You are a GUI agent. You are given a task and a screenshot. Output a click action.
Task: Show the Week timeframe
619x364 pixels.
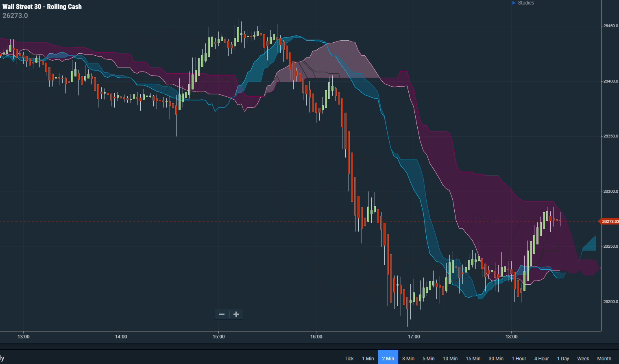583,358
